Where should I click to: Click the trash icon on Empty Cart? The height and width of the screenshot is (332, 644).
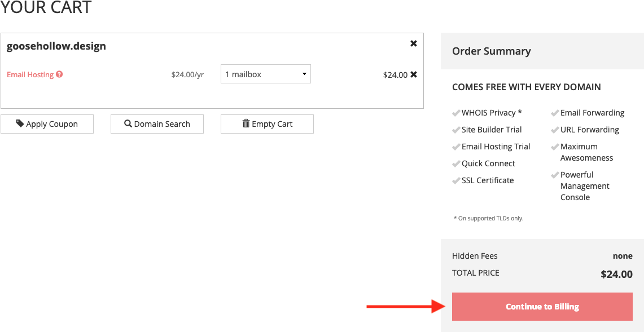coord(246,123)
